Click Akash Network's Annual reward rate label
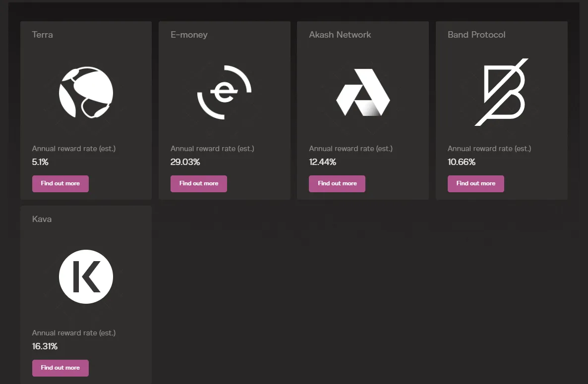 351,148
